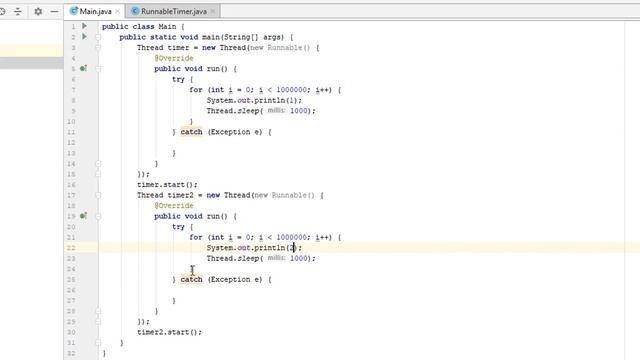The width and height of the screenshot is (640, 360).
Task: Click 'public static void main' on line 2
Action: click(x=169, y=37)
